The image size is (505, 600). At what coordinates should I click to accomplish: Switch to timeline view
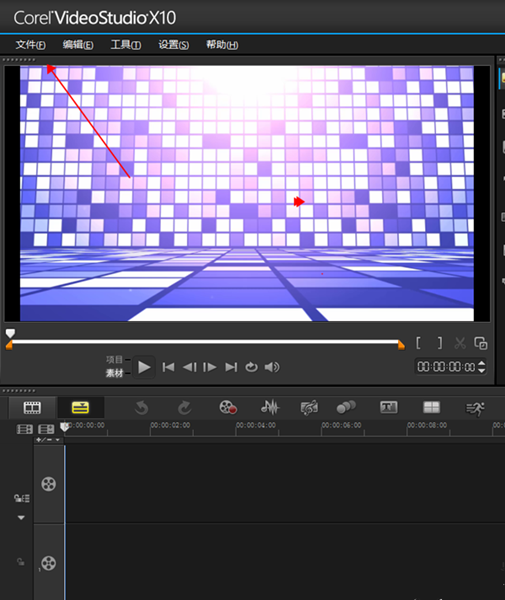click(x=80, y=408)
